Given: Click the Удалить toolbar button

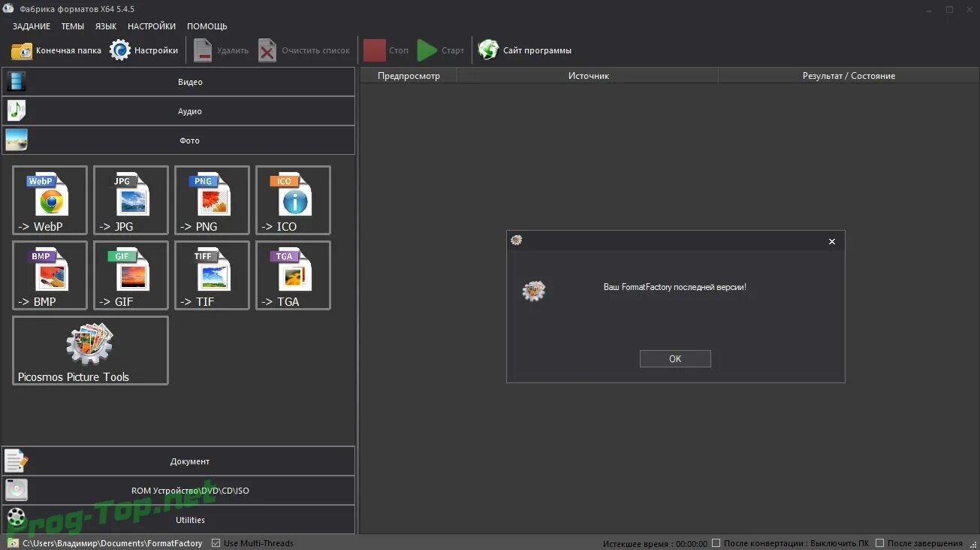Looking at the screenshot, I should 222,50.
